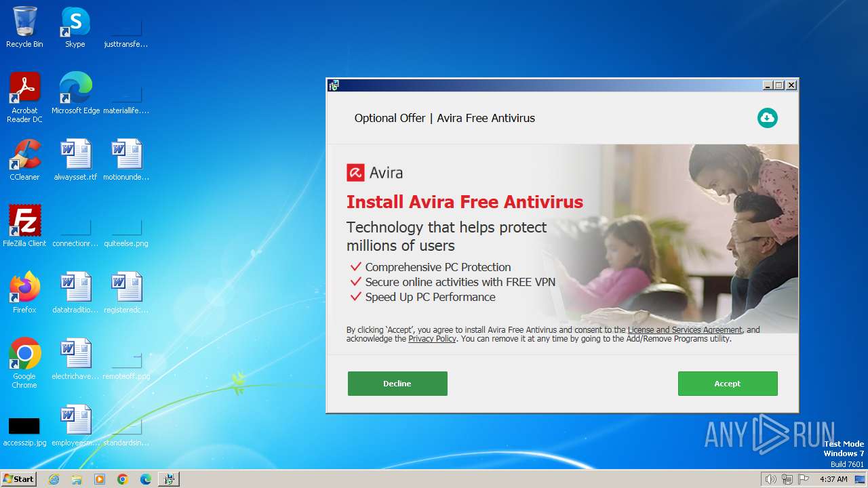Open Windows Explorer from taskbar

(x=77, y=479)
